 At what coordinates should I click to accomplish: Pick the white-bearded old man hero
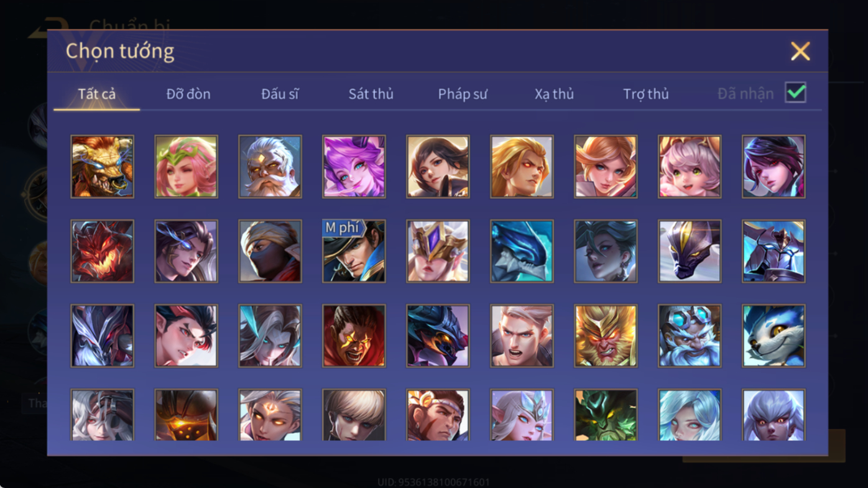270,167
